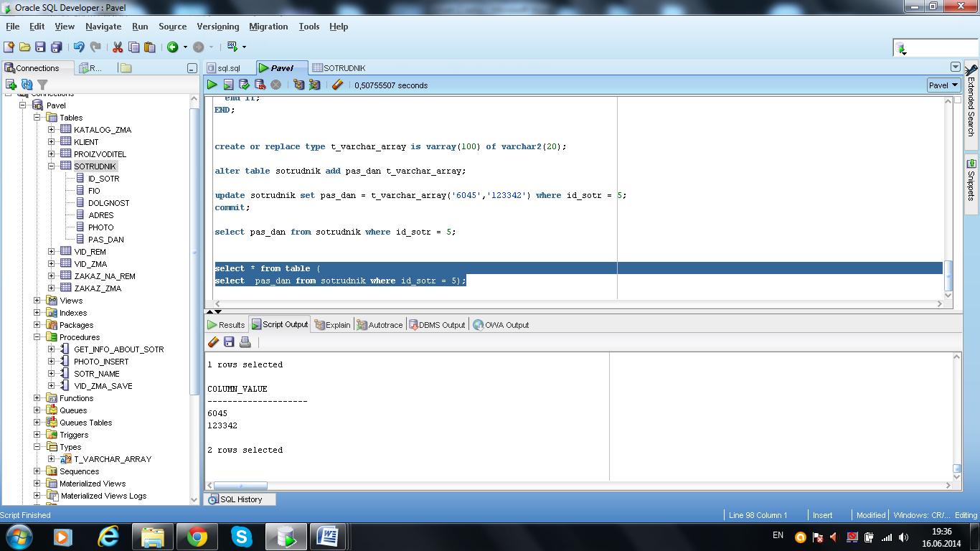Open the File menu
This screenshot has height=551, width=980.
click(x=13, y=27)
